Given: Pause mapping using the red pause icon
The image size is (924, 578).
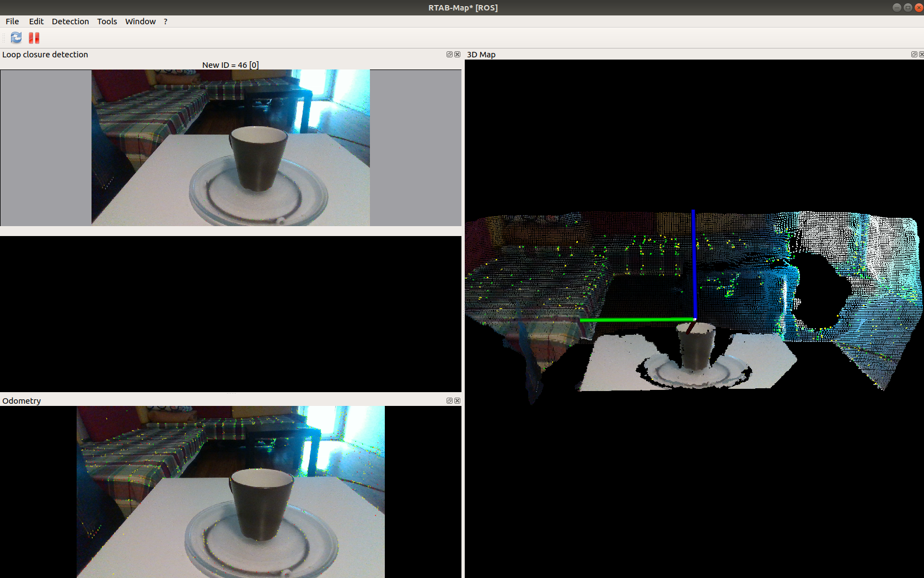Looking at the screenshot, I should (x=34, y=38).
